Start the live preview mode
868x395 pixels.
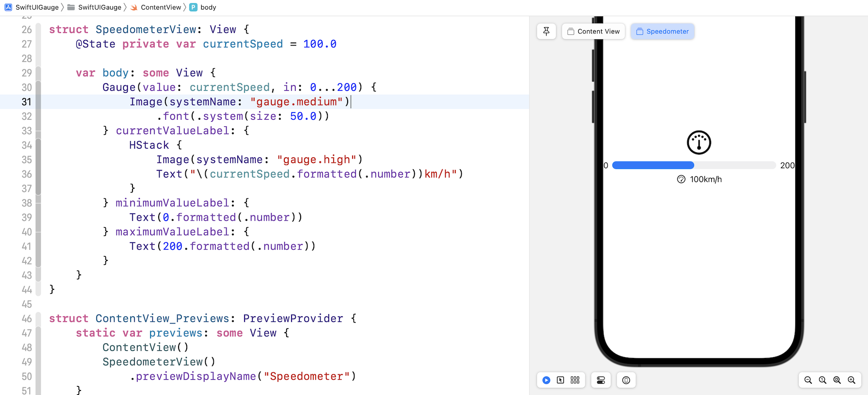click(x=546, y=380)
